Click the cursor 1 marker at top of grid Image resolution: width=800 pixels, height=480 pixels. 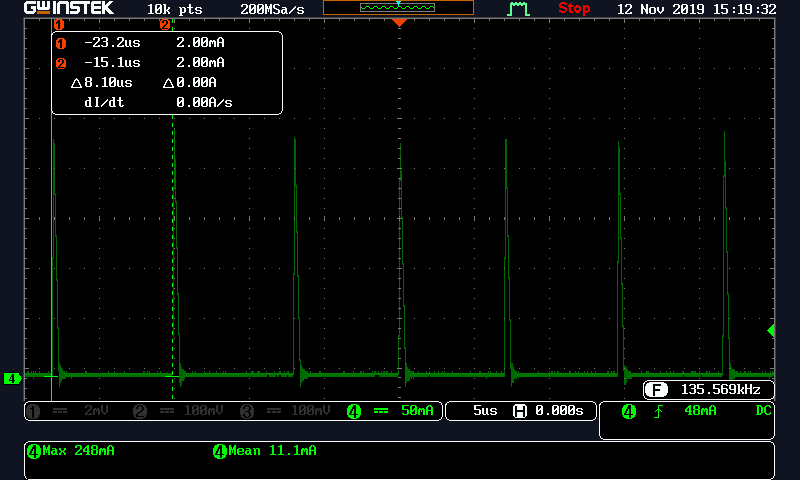[x=59, y=24]
